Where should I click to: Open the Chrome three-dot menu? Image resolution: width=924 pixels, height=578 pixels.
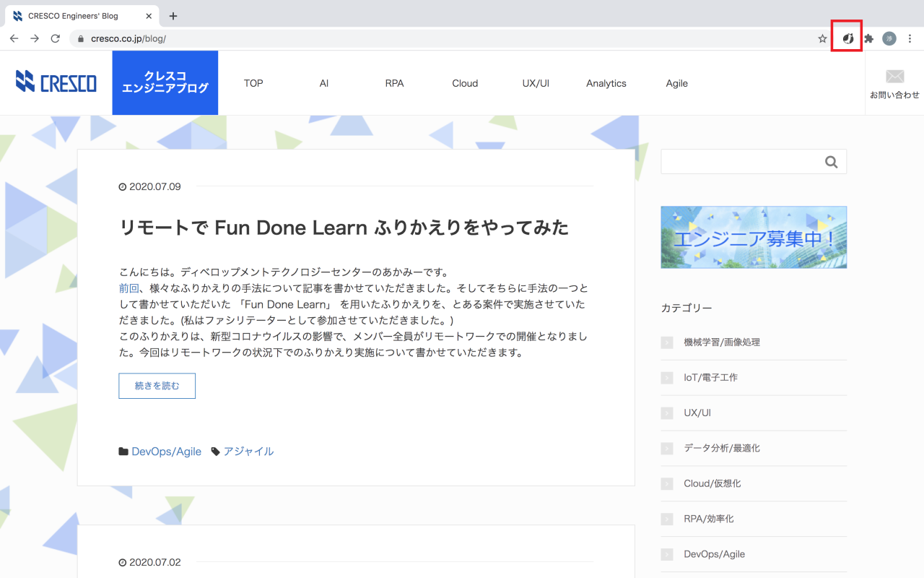click(910, 38)
